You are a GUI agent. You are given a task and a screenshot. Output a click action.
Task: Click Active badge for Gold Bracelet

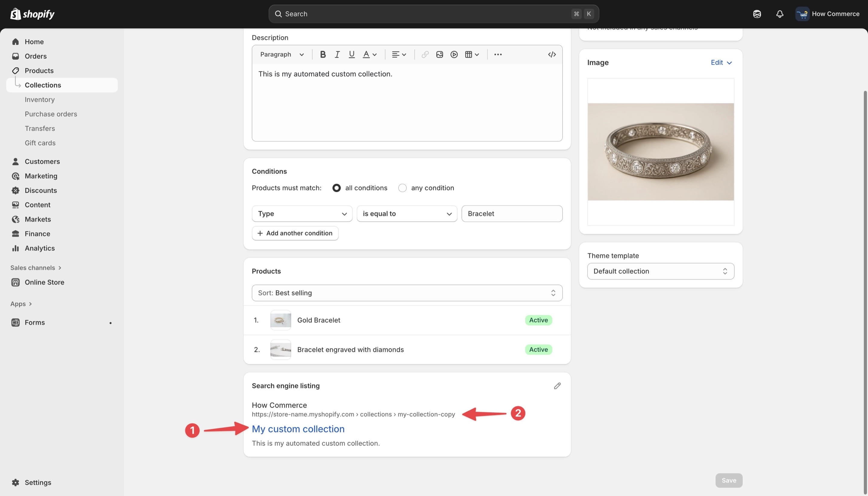tap(538, 320)
